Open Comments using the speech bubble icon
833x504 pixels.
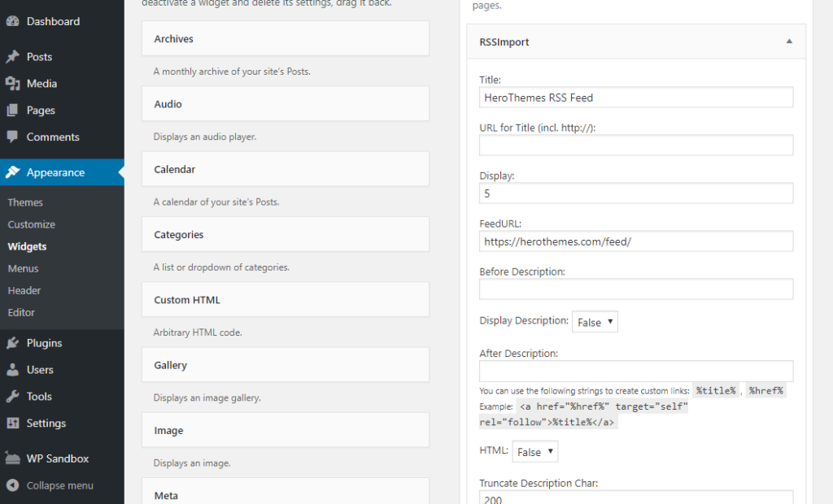(14, 137)
